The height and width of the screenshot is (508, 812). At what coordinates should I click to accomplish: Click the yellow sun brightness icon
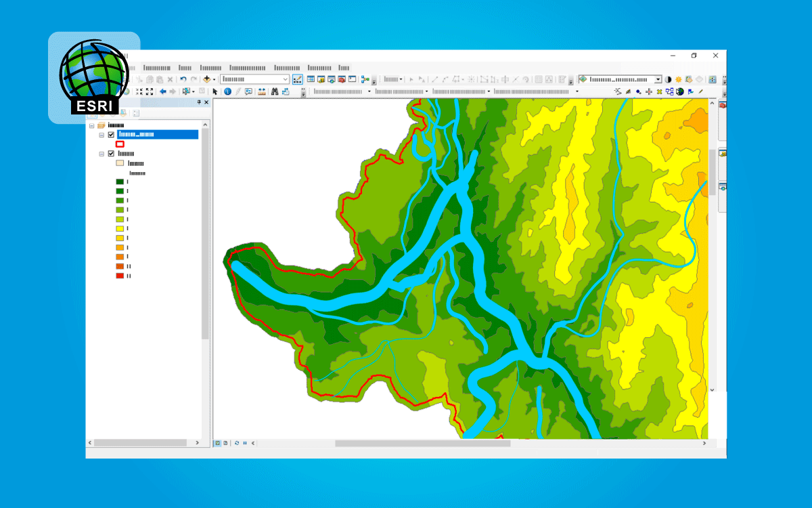pyautogui.click(x=678, y=79)
